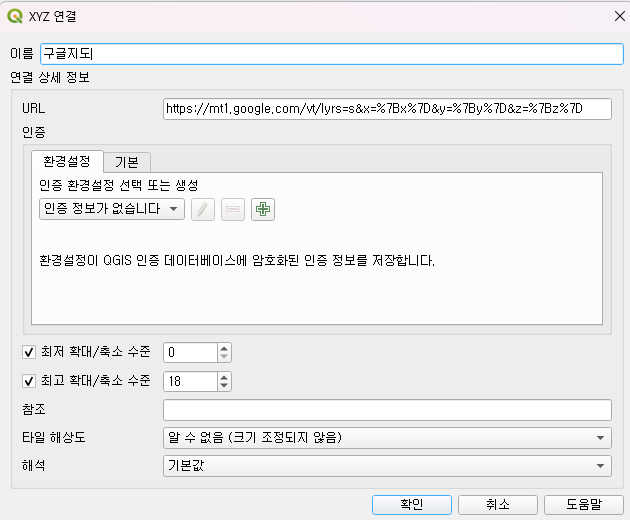Click the remove authentication configuration minus icon
This screenshot has width=630, height=520.
[233, 209]
